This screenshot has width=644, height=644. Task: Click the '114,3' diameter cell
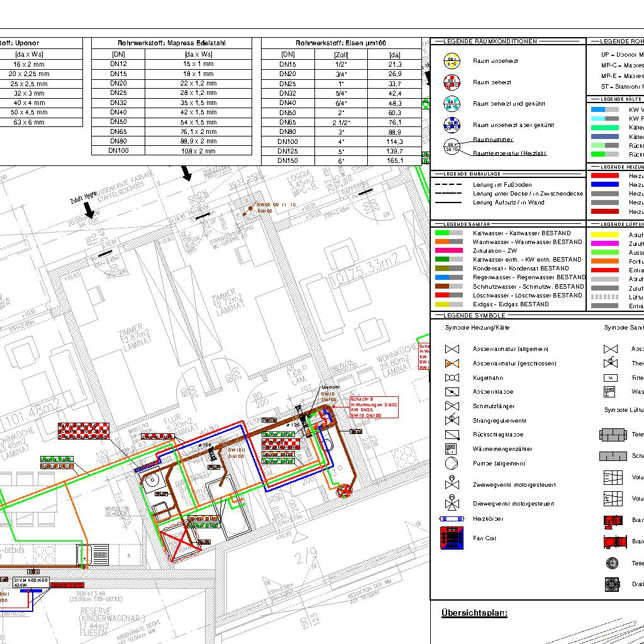click(395, 142)
